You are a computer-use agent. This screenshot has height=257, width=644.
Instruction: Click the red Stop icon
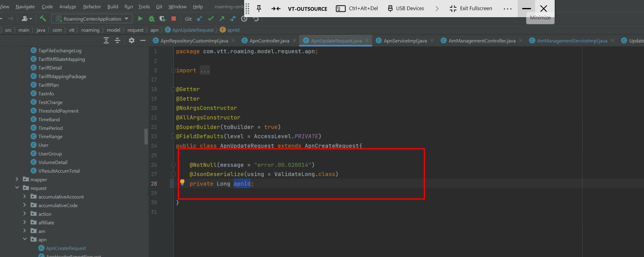coord(174,19)
